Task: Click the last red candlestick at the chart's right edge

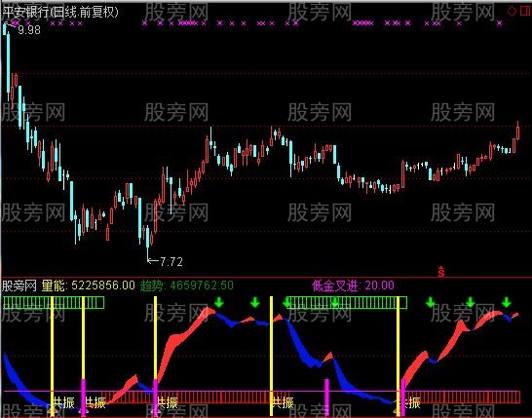Action: click(x=518, y=132)
